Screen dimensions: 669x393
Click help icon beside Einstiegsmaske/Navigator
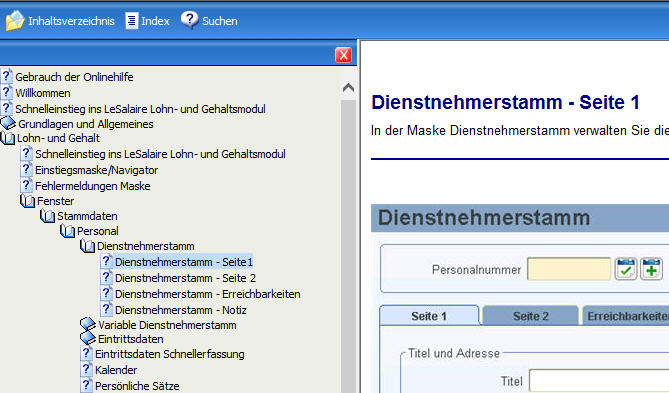[x=26, y=169]
